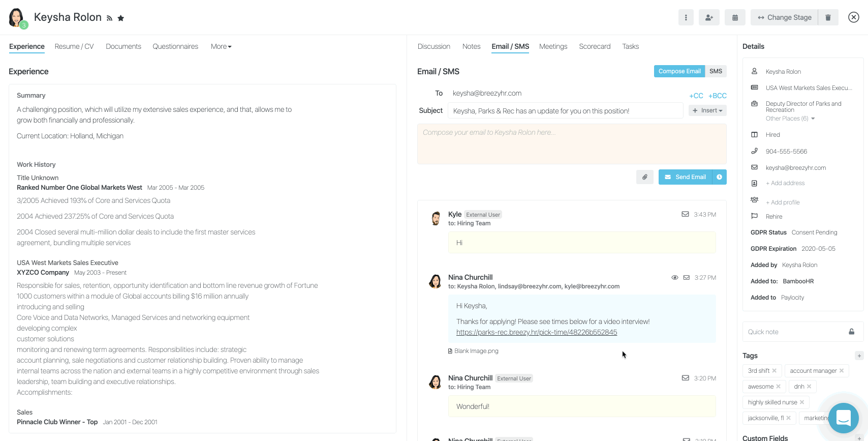868x441 pixels.
Task: Click the email body compose area
Action: pos(572,143)
